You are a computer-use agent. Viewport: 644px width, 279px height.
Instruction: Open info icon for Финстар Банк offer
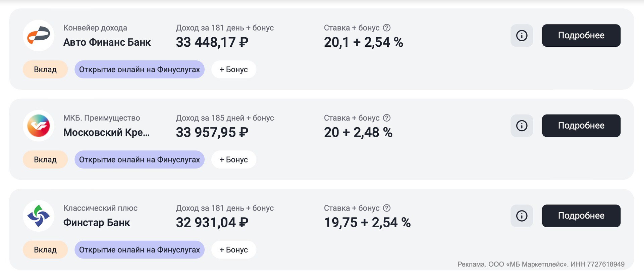pos(522,216)
